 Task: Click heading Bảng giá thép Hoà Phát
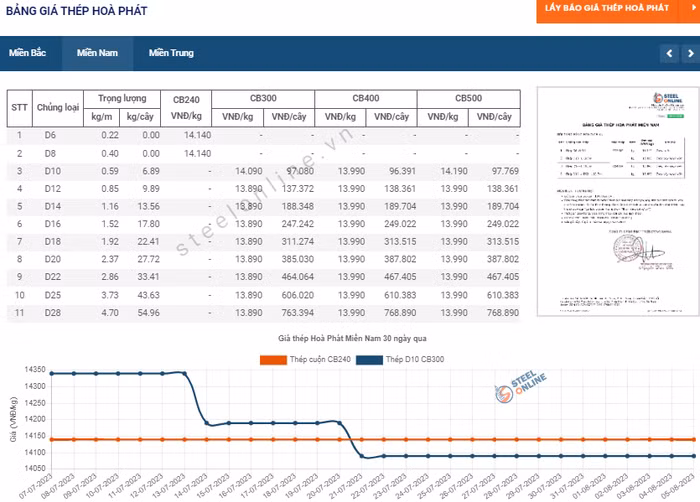pyautogui.click(x=76, y=11)
